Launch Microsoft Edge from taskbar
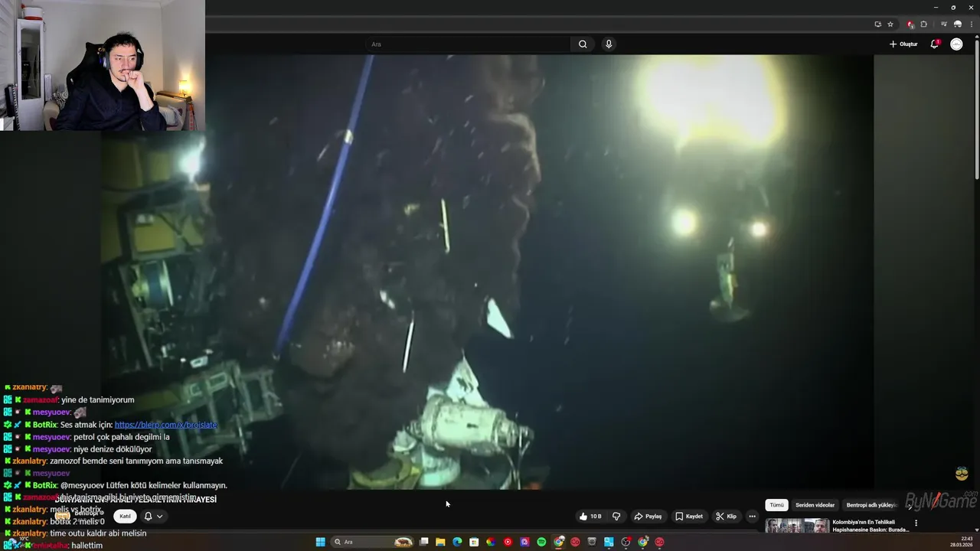The width and height of the screenshot is (980, 551). pyautogui.click(x=457, y=542)
